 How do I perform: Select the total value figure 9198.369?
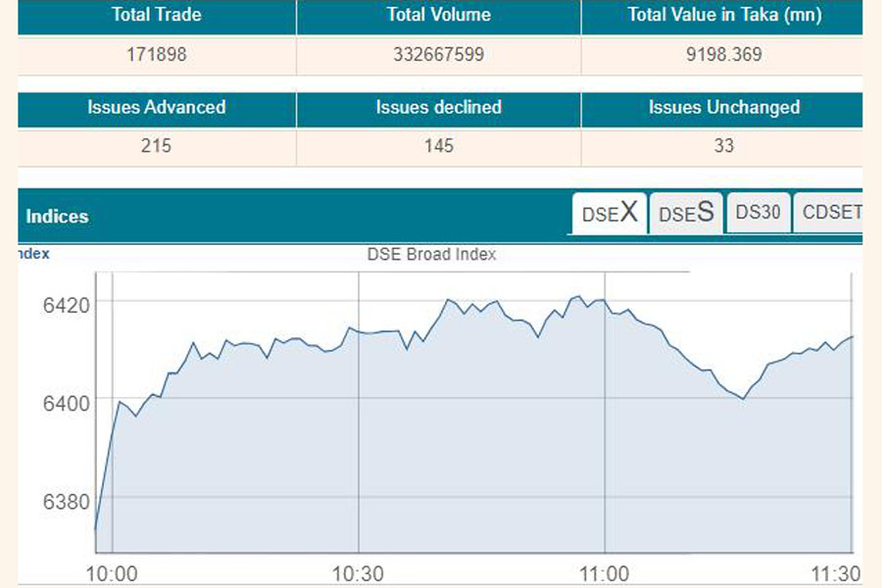click(723, 55)
